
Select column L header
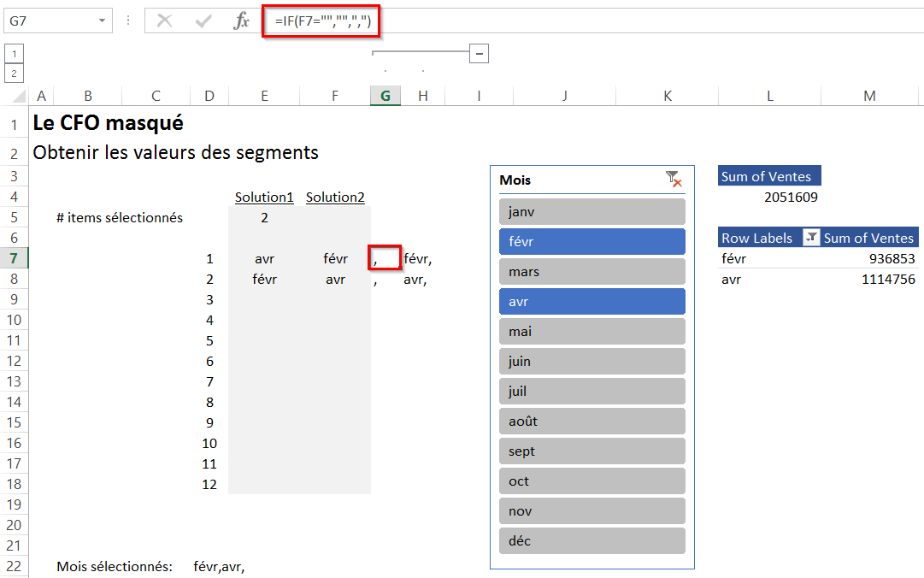769,96
